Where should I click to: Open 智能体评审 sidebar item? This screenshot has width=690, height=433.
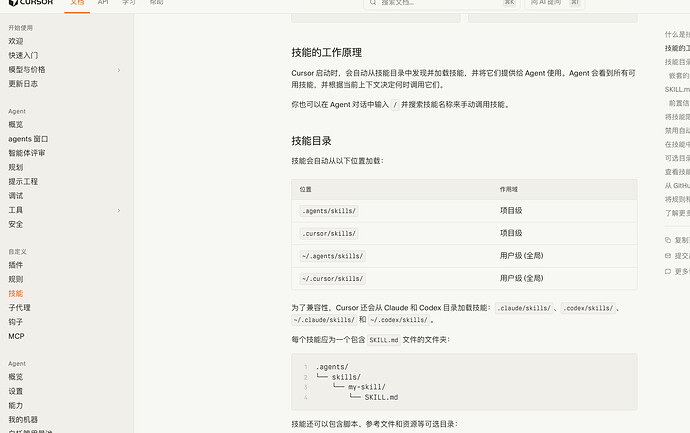pyautogui.click(x=27, y=153)
